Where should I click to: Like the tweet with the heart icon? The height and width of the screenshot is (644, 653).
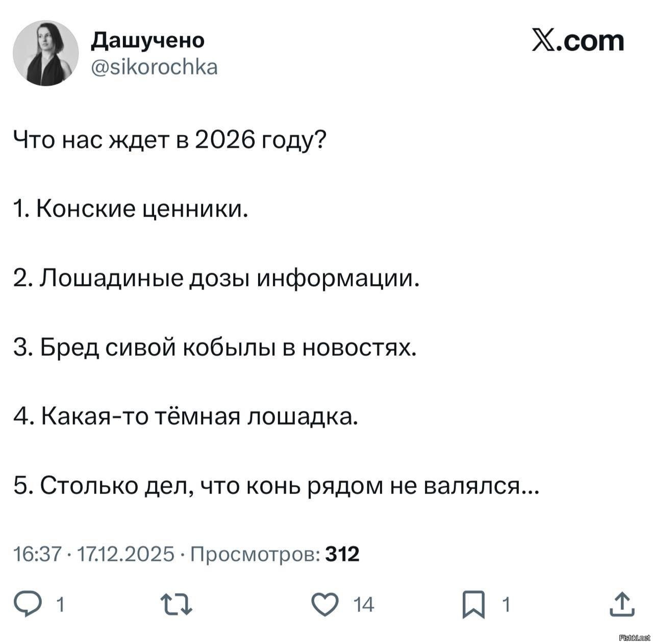pyautogui.click(x=325, y=605)
